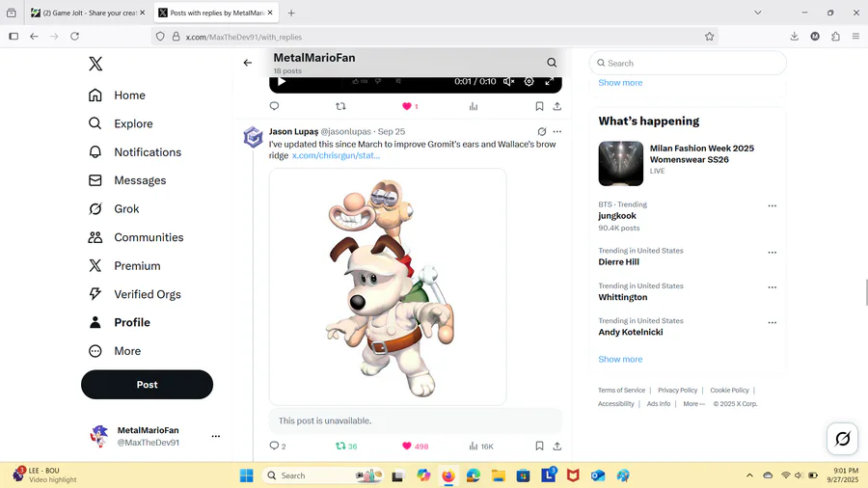Viewport: 868px width, 488px height.
Task: Go back using profile header arrow
Action: click(x=248, y=63)
